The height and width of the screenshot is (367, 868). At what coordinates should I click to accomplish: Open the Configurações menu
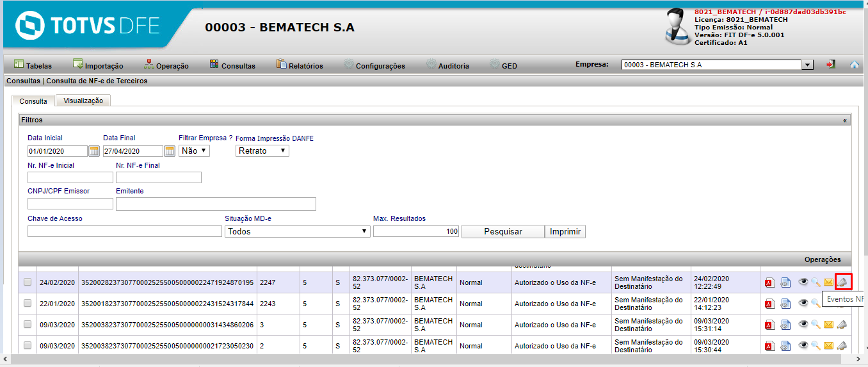tap(374, 65)
